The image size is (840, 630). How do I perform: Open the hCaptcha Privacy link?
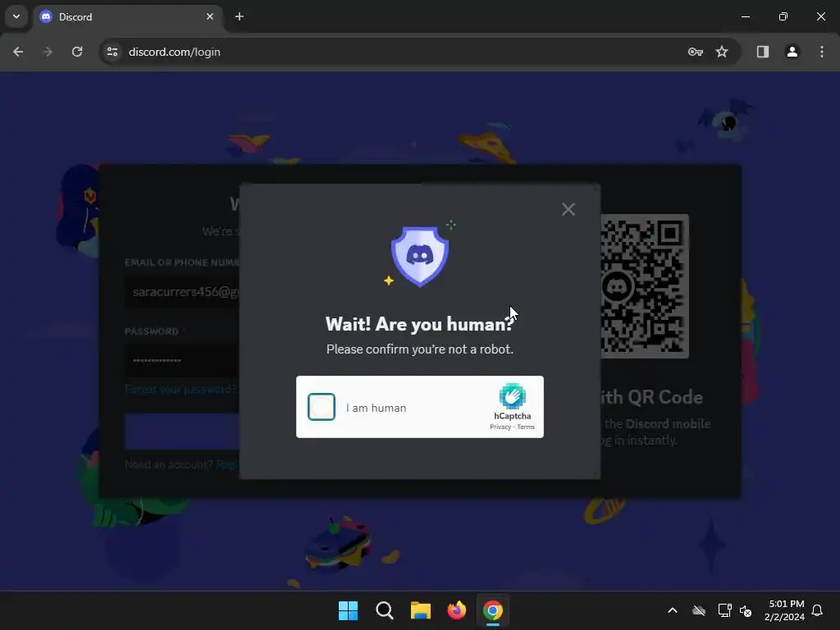[x=500, y=427]
